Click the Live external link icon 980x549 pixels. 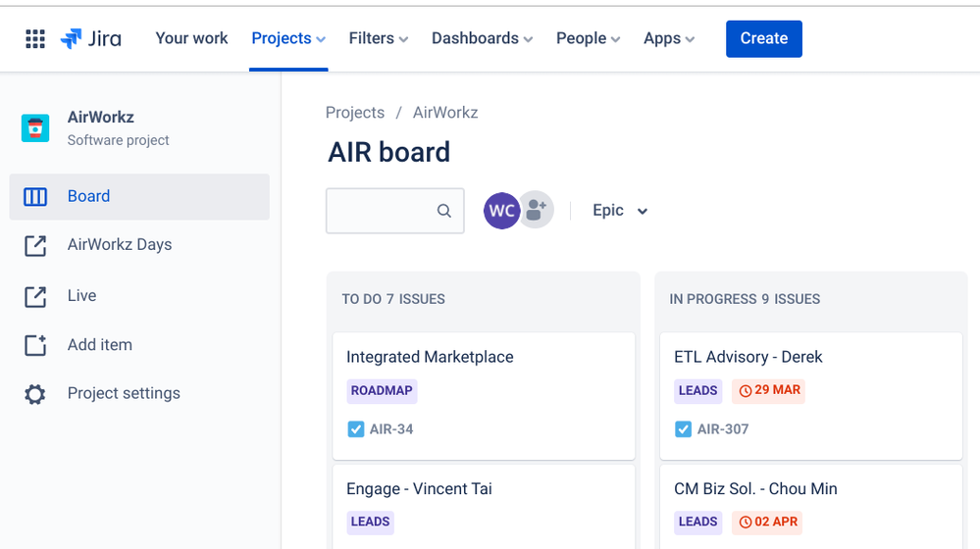point(35,297)
